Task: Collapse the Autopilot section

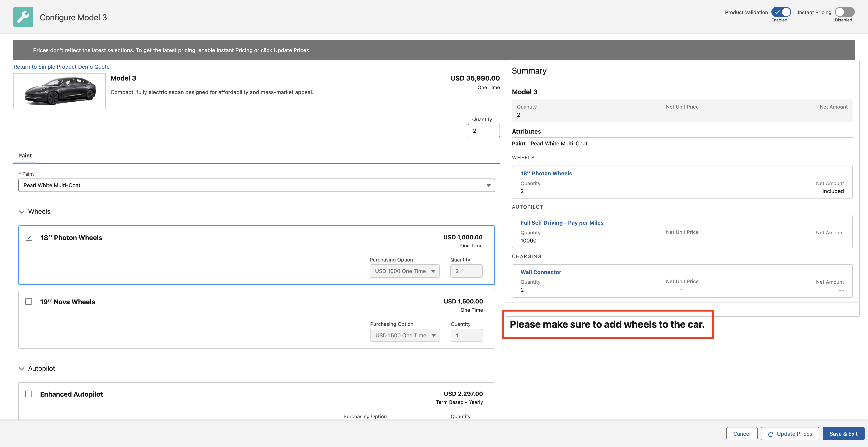Action: (21, 368)
